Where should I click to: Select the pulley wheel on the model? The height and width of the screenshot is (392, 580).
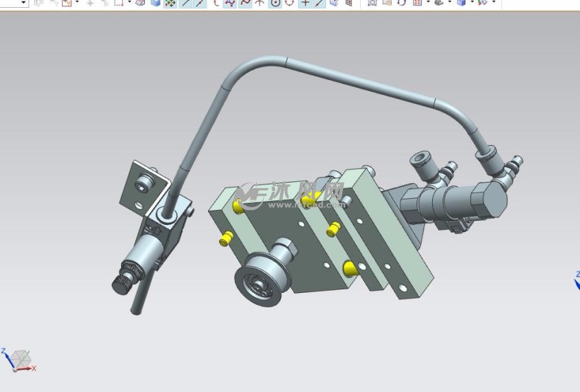point(257,280)
